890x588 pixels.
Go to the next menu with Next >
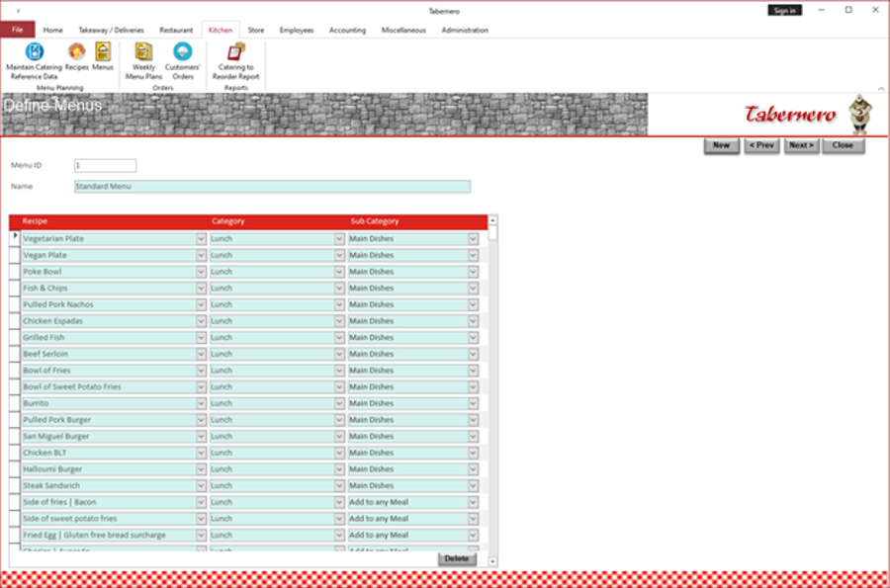tap(801, 145)
